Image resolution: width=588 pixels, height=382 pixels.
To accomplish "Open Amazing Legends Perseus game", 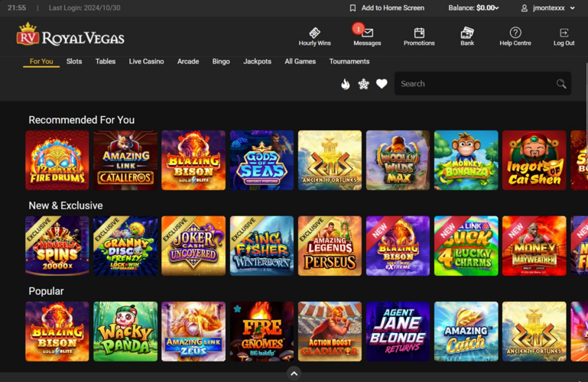I will point(330,246).
